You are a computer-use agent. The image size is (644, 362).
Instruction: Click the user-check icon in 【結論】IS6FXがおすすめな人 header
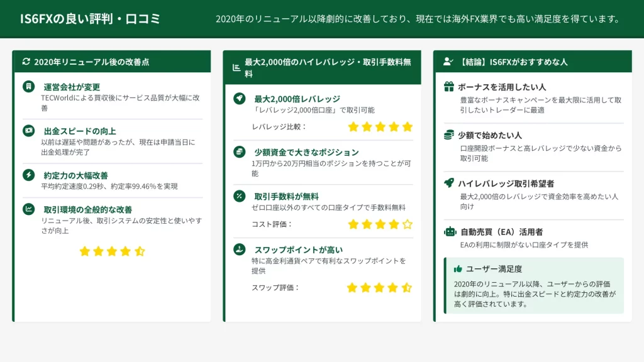click(x=448, y=62)
